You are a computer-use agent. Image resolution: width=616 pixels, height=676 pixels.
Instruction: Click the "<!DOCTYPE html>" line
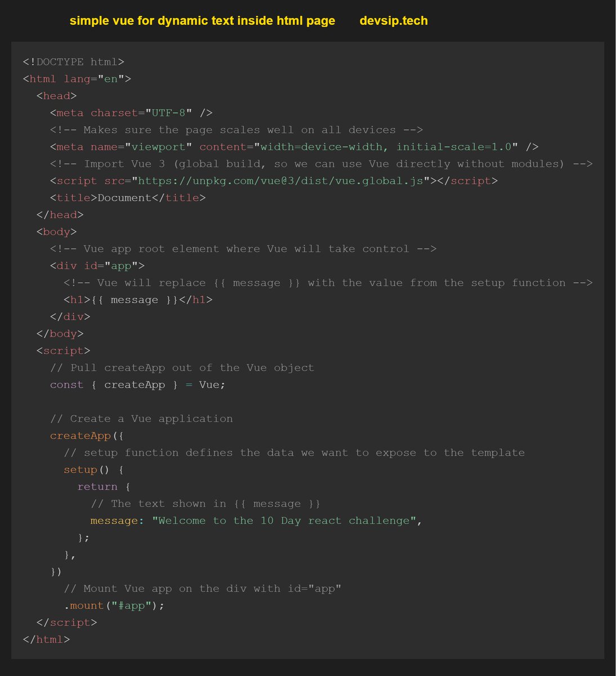(x=74, y=62)
